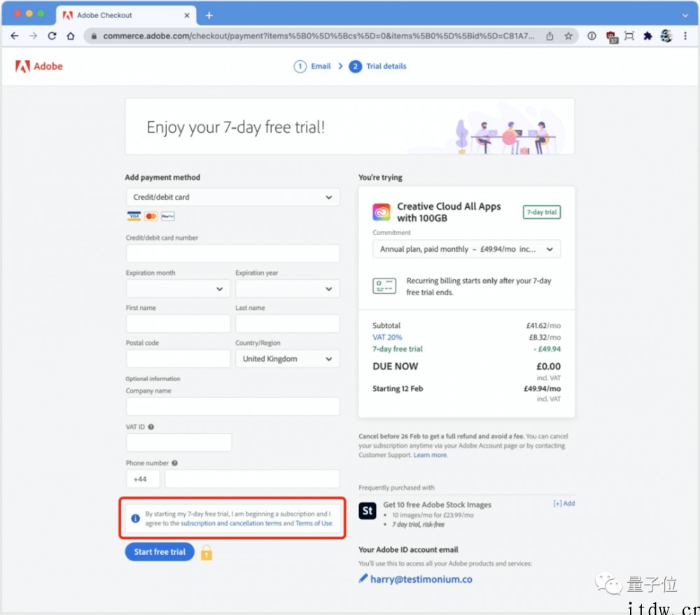Click the Learn more link
The image size is (700, 615).
click(430, 455)
